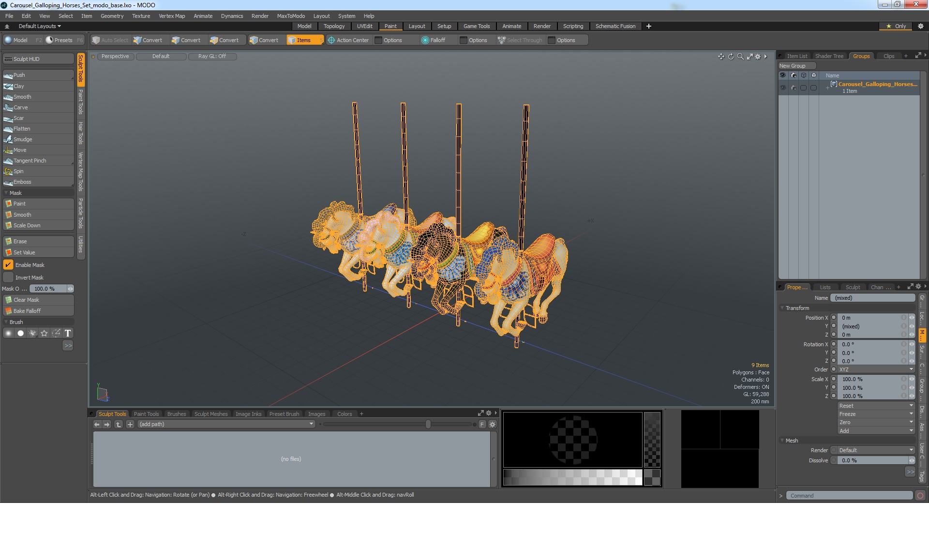The image size is (929, 560).
Task: Switch to the Shader Tree tab
Action: (829, 56)
